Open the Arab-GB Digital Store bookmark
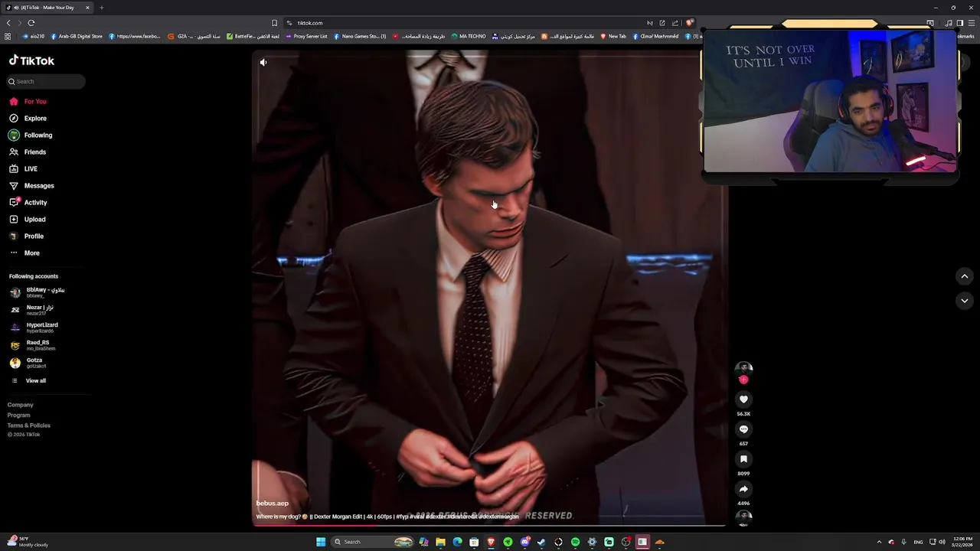The image size is (980, 551). [77, 36]
